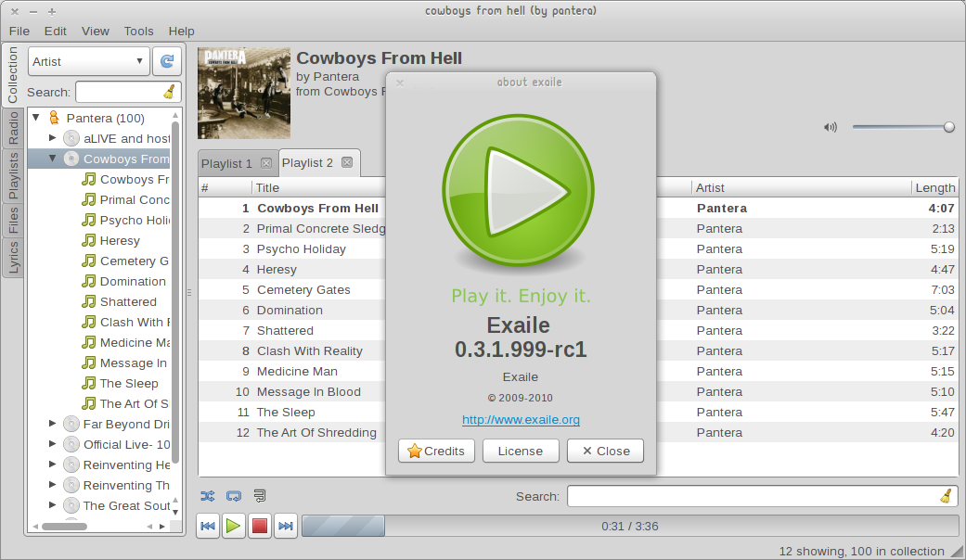Click the volume slider knob

pos(948,127)
